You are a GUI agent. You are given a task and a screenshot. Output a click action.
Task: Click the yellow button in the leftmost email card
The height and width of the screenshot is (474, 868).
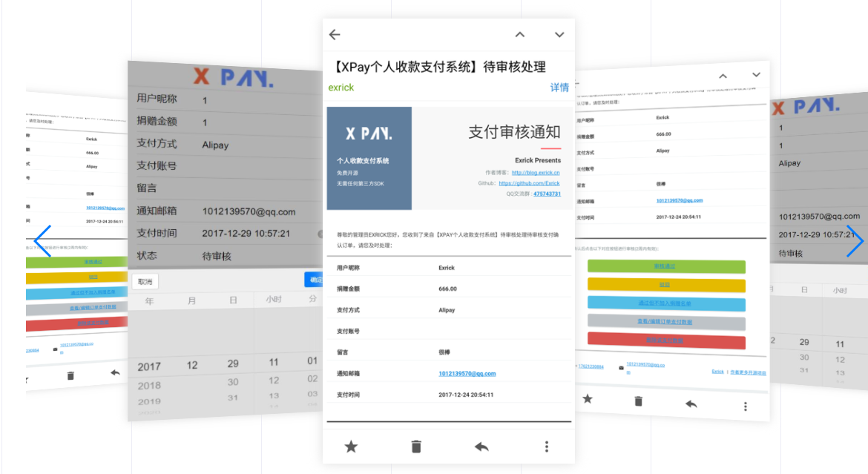point(76,277)
